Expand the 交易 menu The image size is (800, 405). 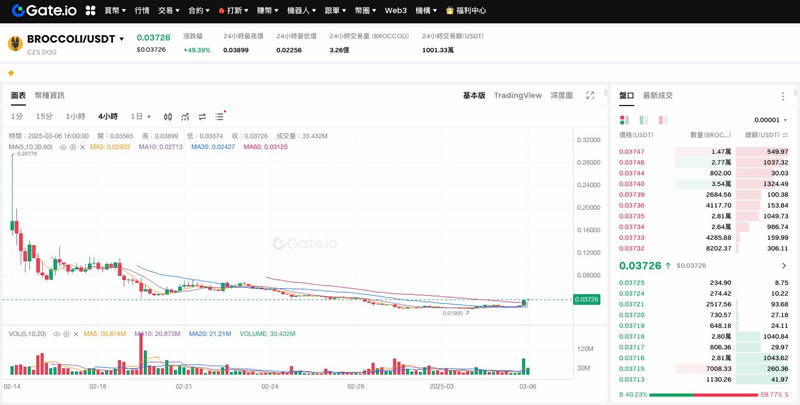pos(168,10)
